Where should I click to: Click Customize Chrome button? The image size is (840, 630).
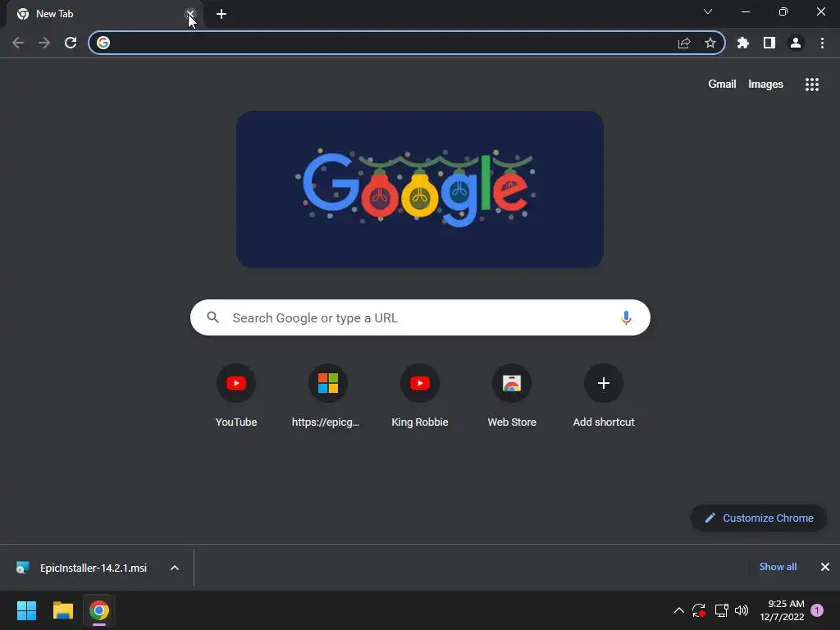[758, 518]
